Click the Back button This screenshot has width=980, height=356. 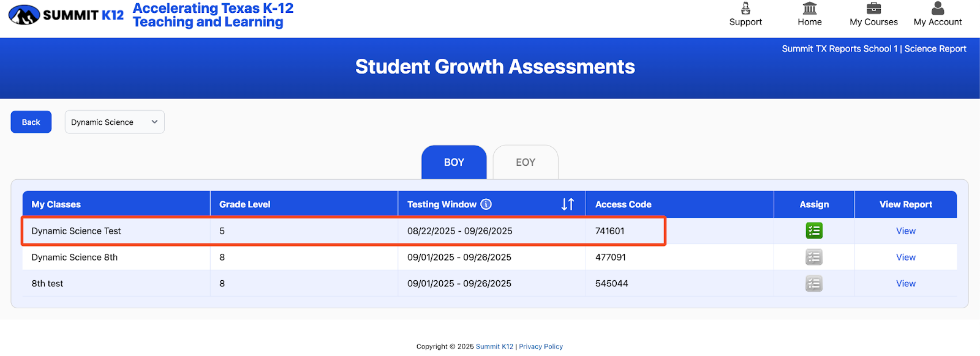tap(31, 122)
